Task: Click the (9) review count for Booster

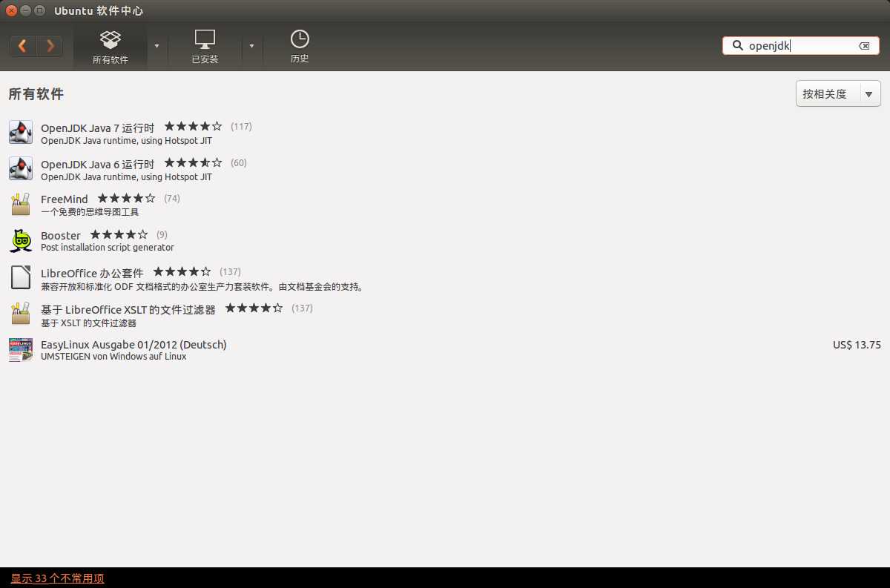Action: coord(162,235)
